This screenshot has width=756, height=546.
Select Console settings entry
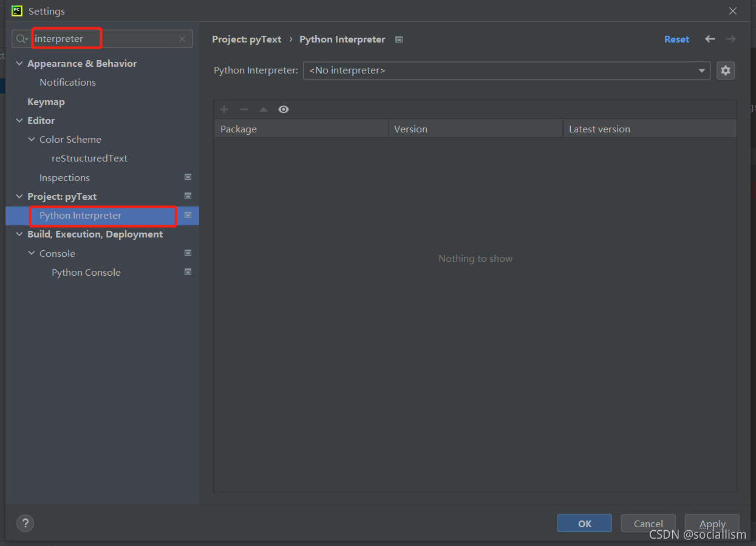(x=57, y=253)
